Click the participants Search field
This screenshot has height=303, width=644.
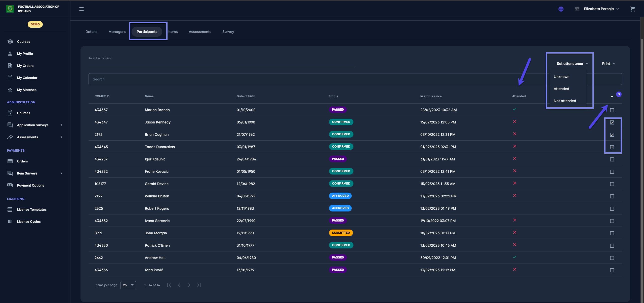tap(302, 79)
